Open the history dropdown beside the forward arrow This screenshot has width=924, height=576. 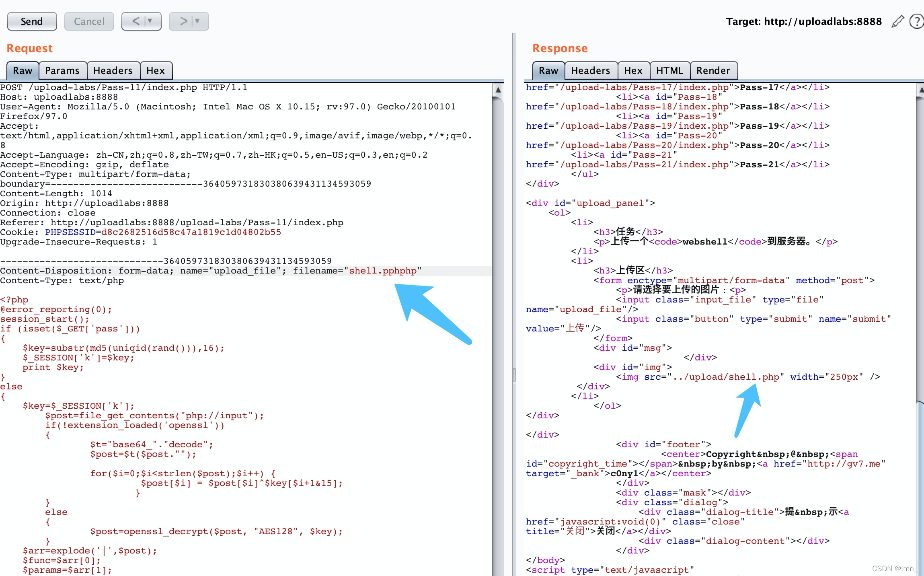click(197, 21)
